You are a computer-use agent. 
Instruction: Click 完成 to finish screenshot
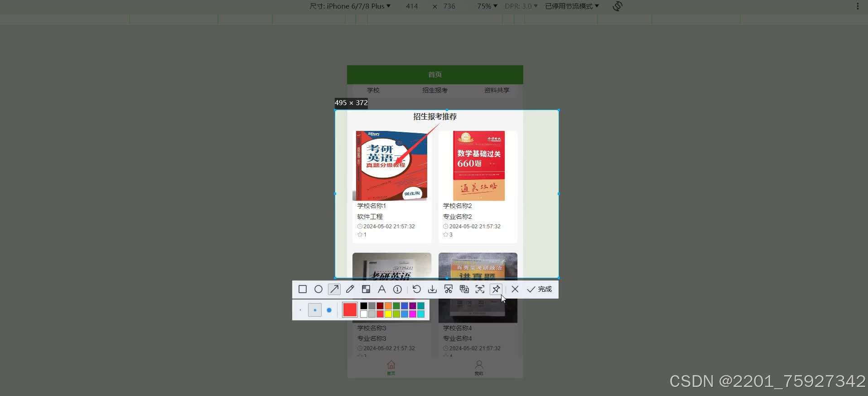[x=540, y=289]
